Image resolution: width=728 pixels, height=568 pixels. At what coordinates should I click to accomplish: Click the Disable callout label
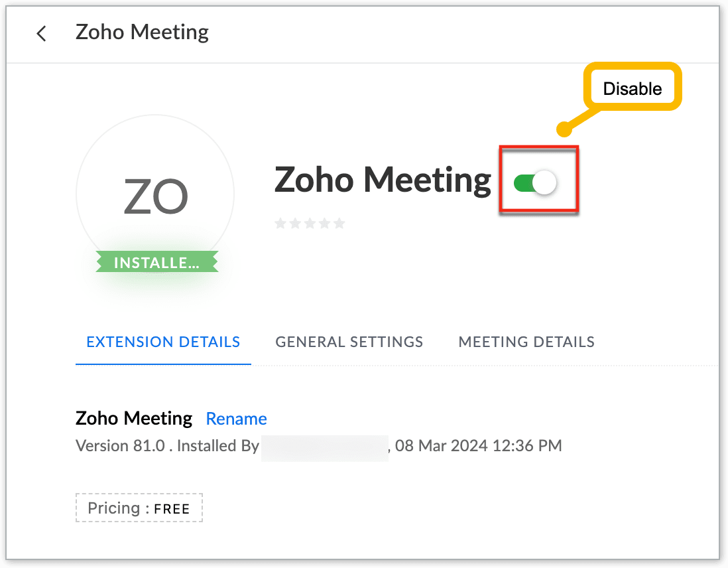tap(632, 88)
